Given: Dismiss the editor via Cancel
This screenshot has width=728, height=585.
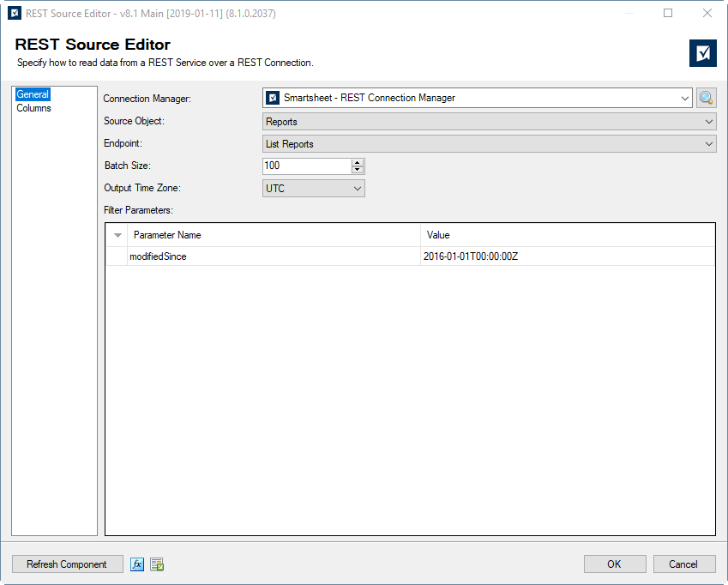Looking at the screenshot, I should tap(683, 564).
